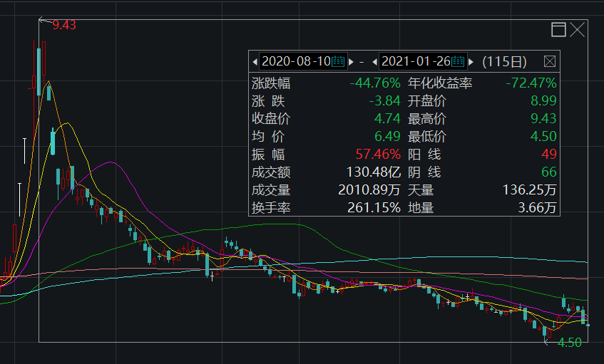Step end date 2021-01-26 forward
The width and height of the screenshot is (604, 364).
click(x=471, y=61)
